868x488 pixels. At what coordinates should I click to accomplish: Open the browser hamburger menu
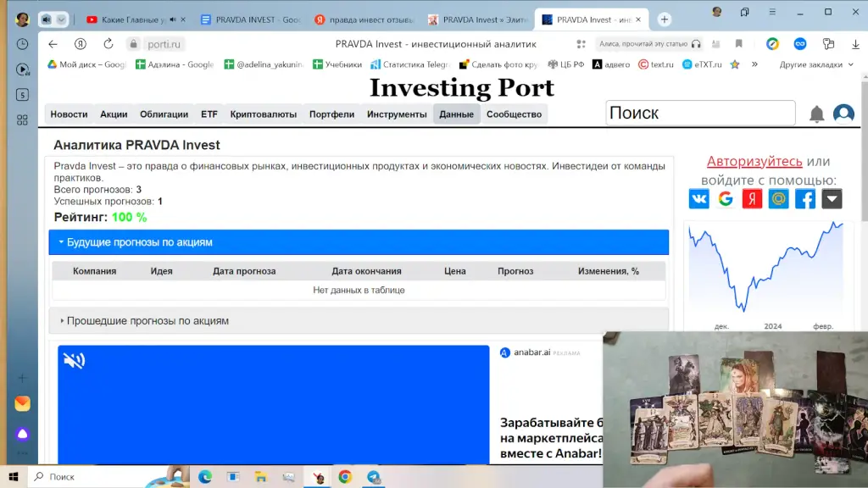tap(772, 12)
